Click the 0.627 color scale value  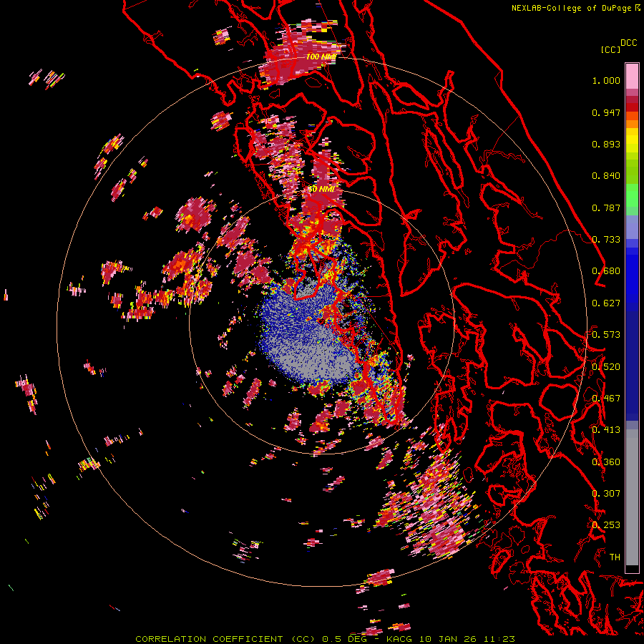pos(606,303)
